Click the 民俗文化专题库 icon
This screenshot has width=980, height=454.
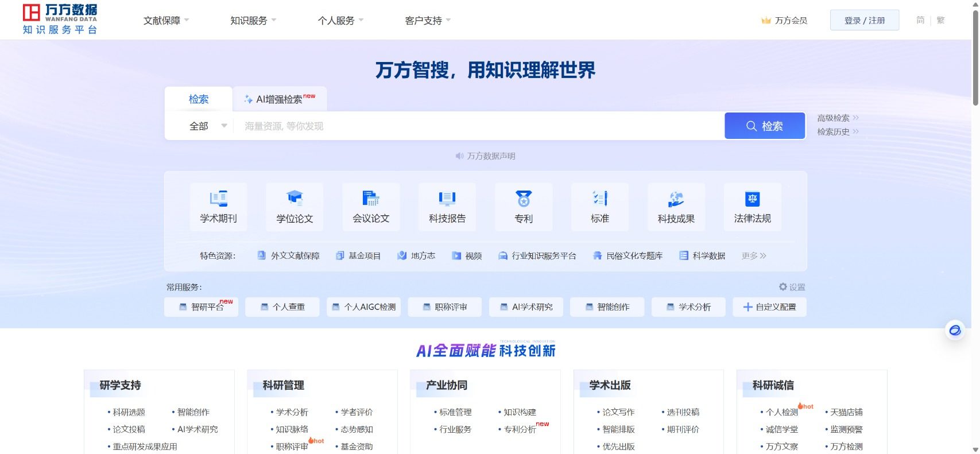[x=597, y=255]
